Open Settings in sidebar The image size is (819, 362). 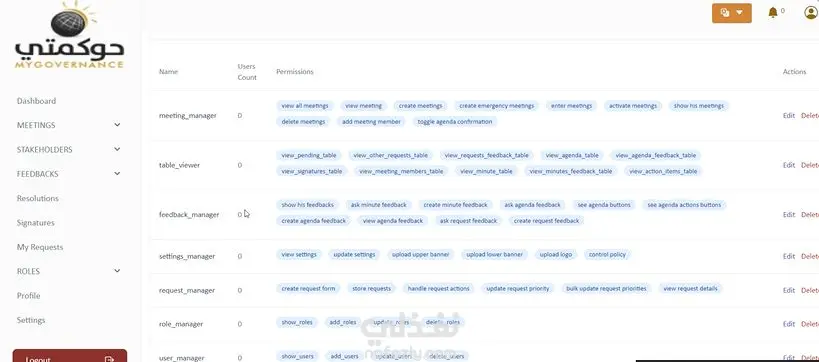[31, 320]
